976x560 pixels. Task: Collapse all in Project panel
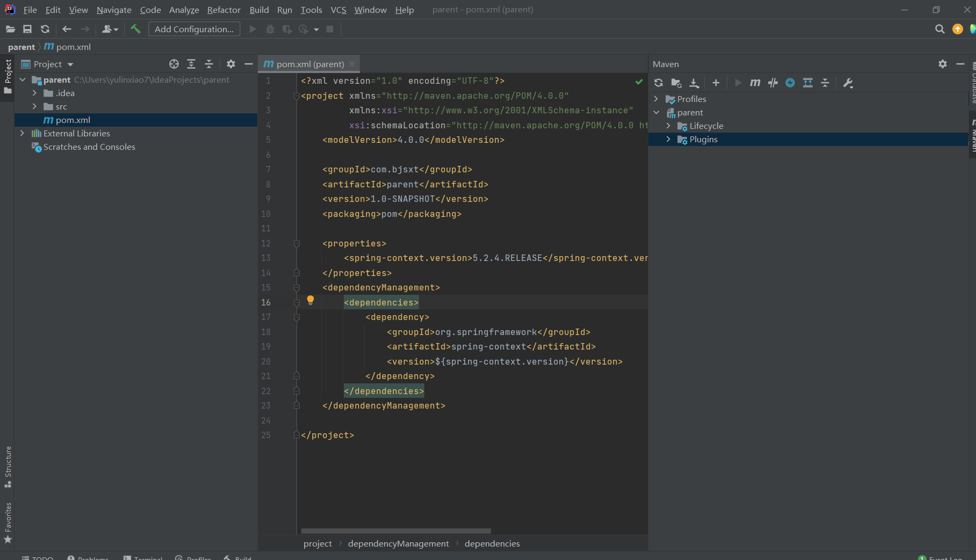[209, 64]
